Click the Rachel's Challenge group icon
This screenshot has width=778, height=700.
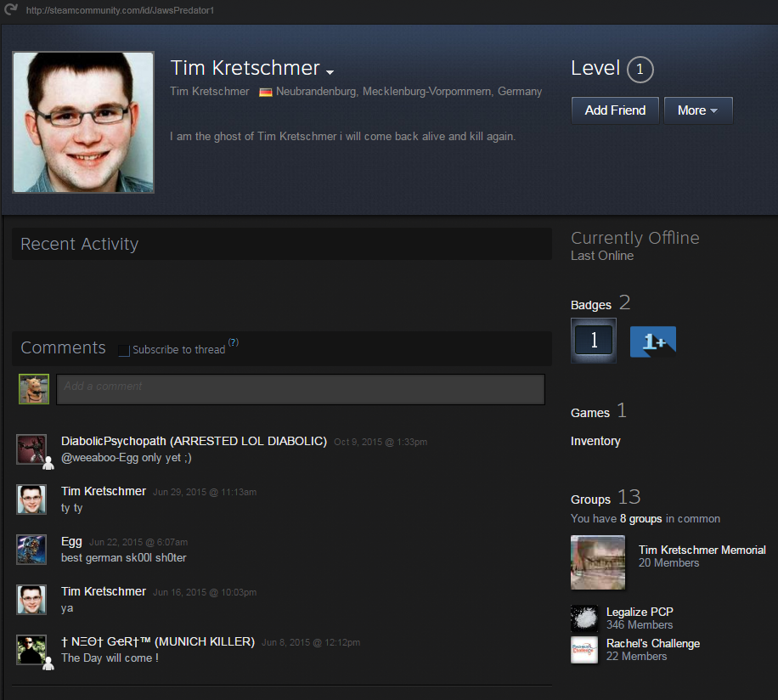tap(584, 650)
